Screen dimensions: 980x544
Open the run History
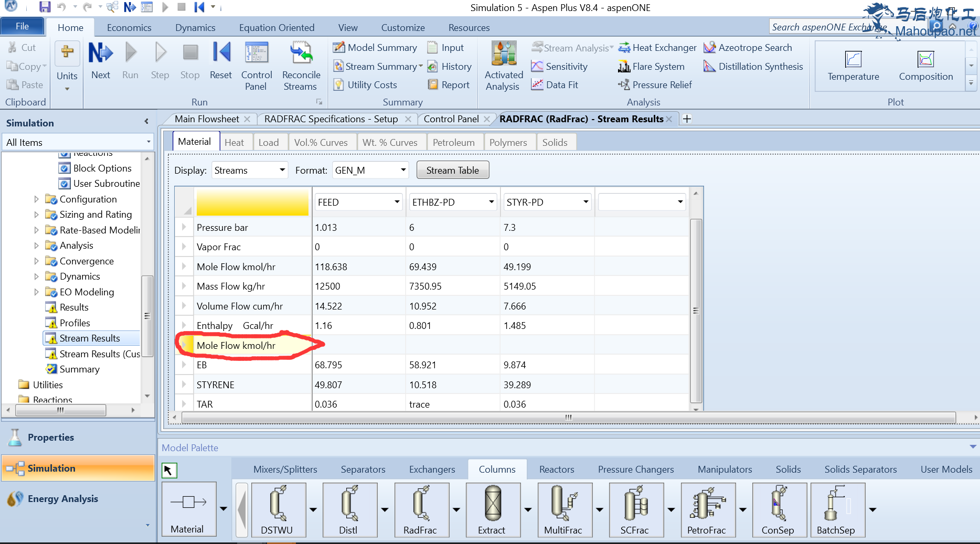[x=450, y=67]
